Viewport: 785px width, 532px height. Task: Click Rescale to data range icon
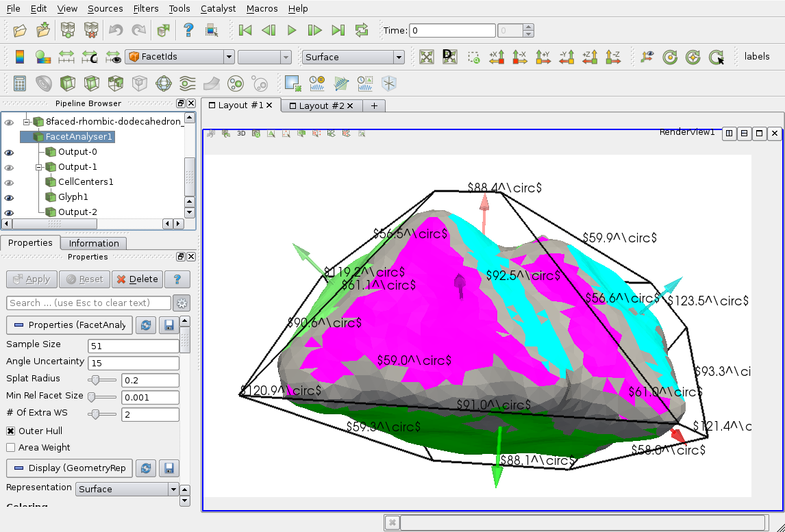66,58
